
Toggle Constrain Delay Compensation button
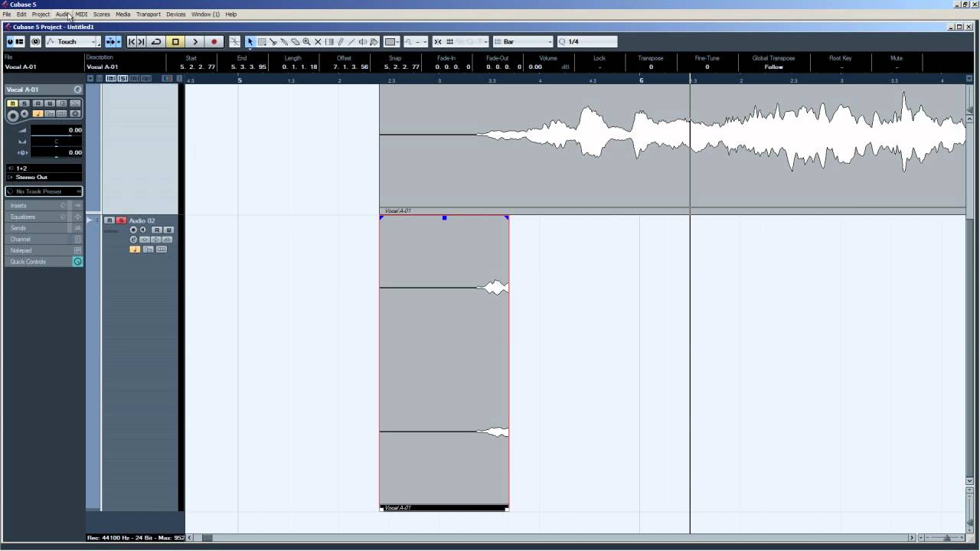tap(35, 41)
